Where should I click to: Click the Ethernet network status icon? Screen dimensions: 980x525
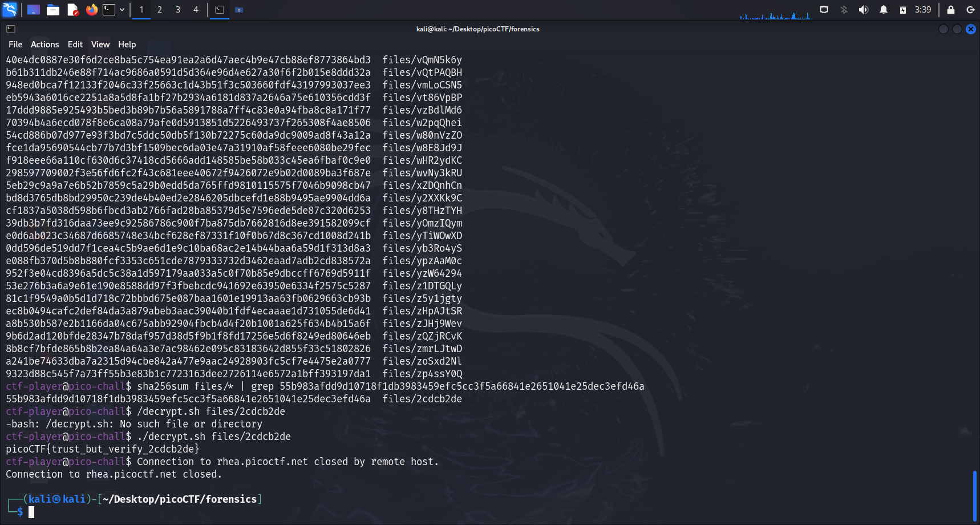[824, 10]
